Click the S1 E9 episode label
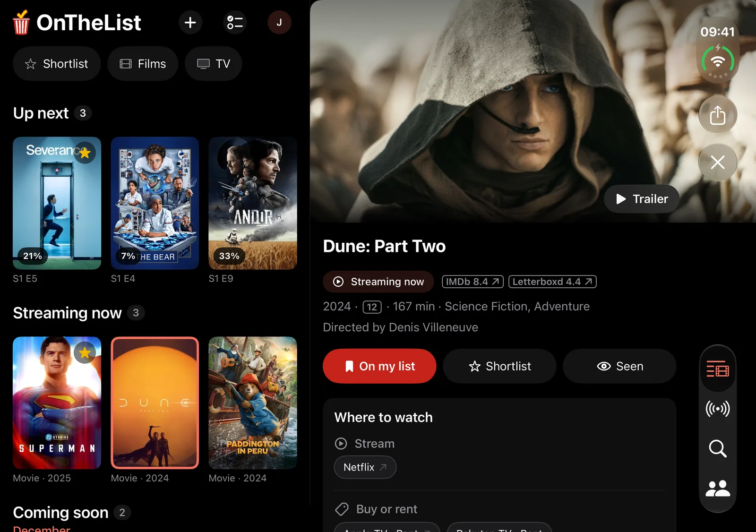Screen dimensions: 756x532 tap(221, 279)
